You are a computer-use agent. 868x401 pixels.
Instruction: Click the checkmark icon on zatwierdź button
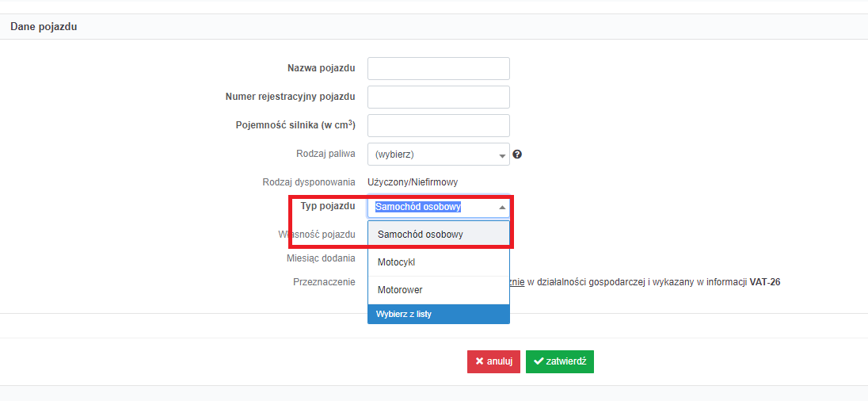[538, 361]
